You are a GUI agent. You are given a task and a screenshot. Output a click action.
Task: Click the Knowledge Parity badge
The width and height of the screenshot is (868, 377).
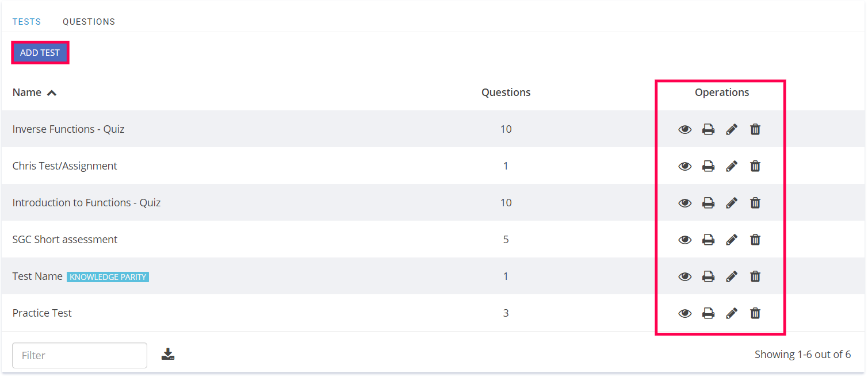click(108, 277)
